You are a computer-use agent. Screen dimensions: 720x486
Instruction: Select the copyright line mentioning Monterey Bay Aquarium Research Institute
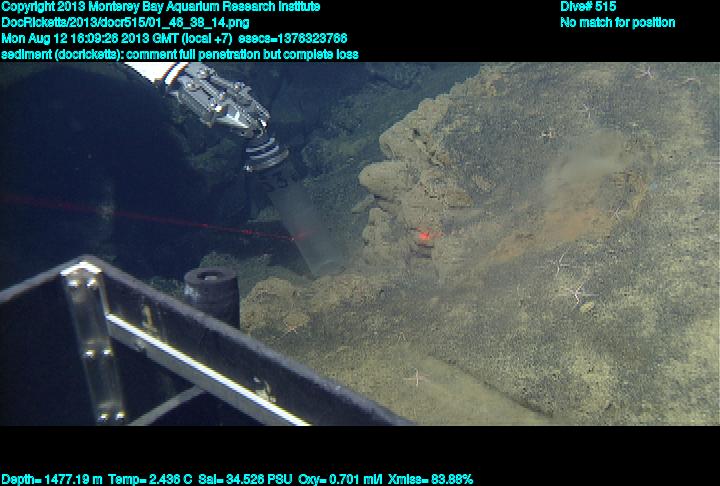(161, 7)
